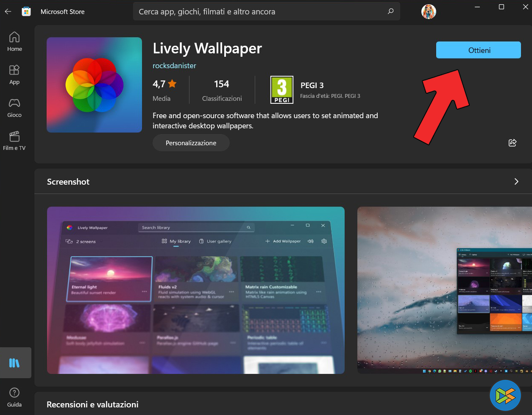Open the user profile avatar

click(429, 11)
